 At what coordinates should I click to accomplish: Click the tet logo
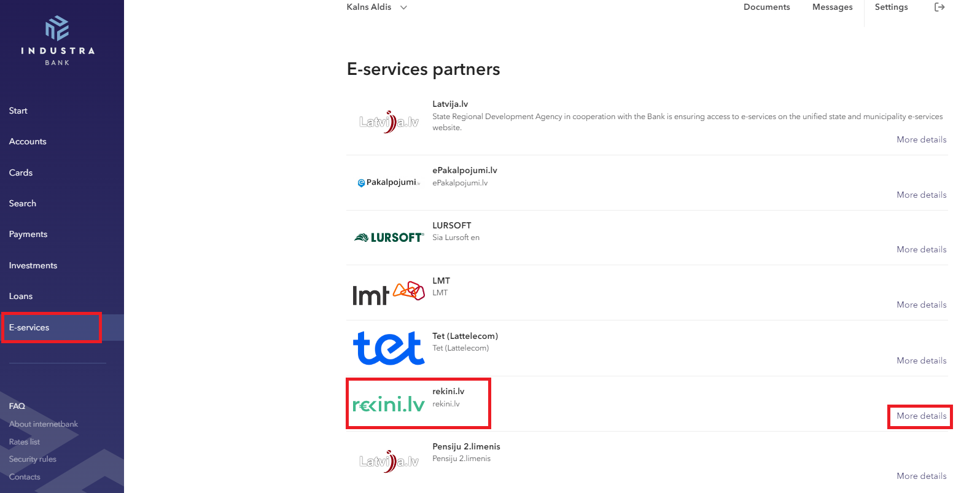pos(389,348)
